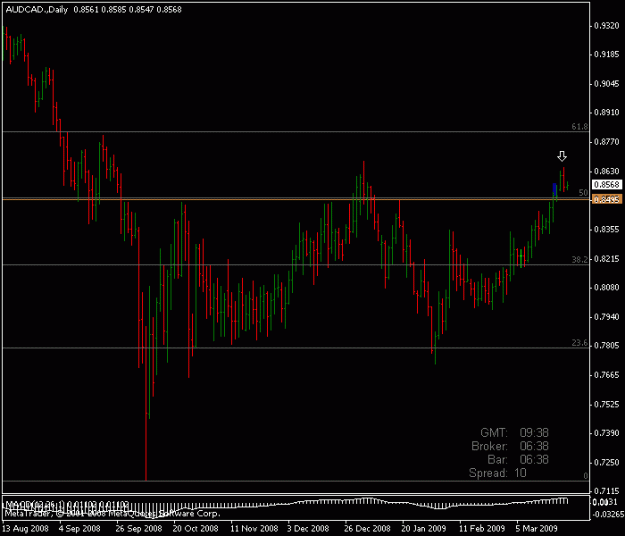Image resolution: width=625 pixels, height=536 pixels.
Task: Click the 0 Fibonacci level label
Action: pos(586,476)
